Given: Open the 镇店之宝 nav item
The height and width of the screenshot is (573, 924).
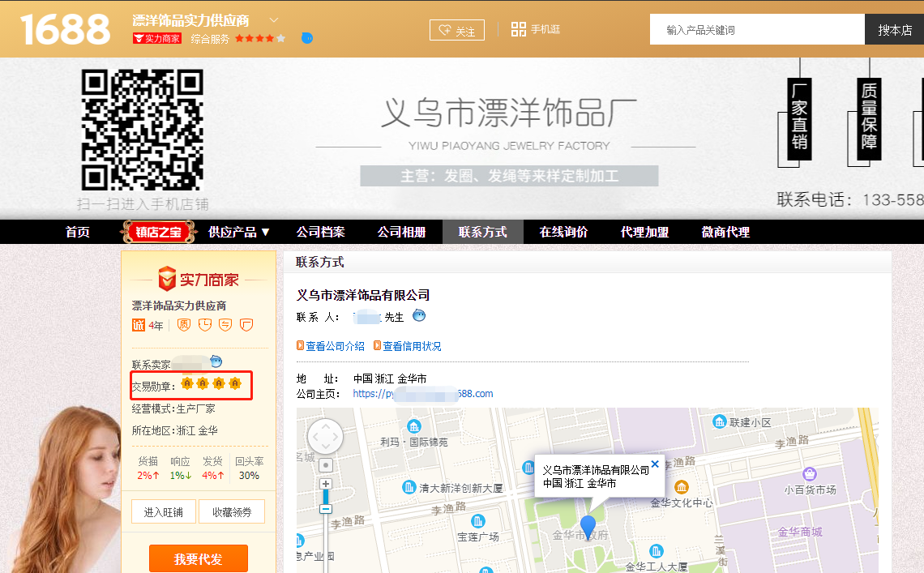Looking at the screenshot, I should click(x=158, y=232).
